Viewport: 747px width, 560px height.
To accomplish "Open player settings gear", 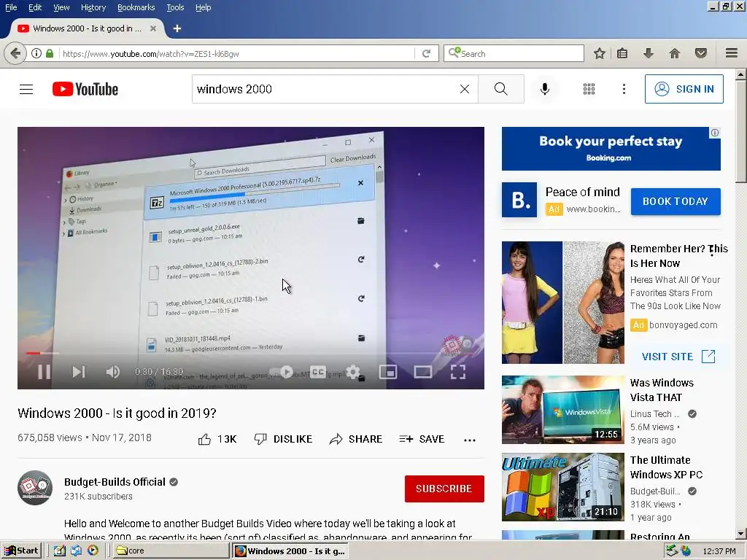I will (x=352, y=372).
